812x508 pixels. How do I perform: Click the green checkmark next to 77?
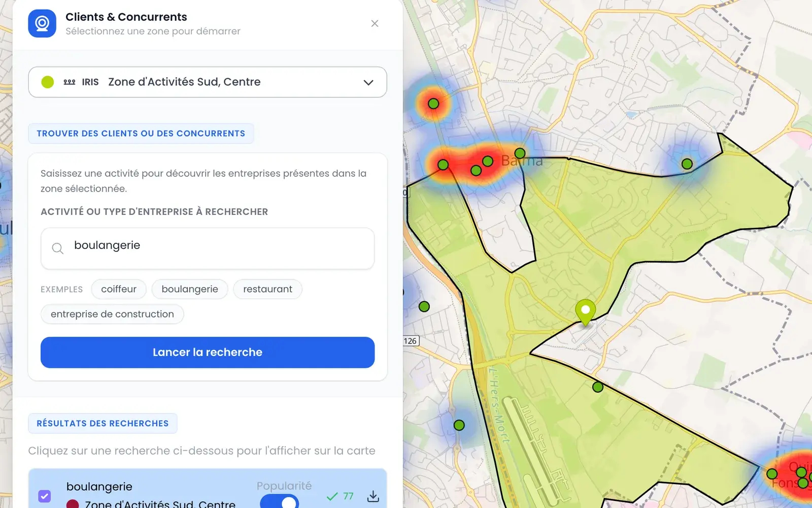pyautogui.click(x=332, y=496)
